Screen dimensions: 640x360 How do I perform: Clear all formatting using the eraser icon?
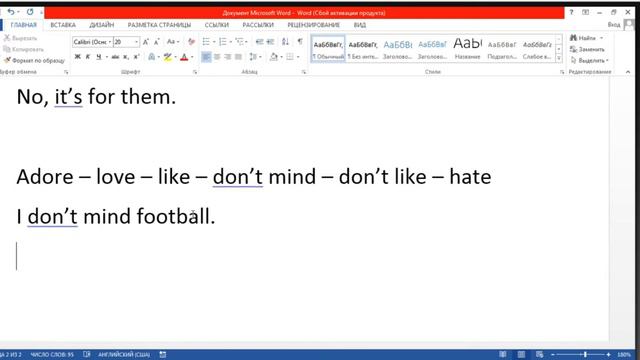click(x=191, y=42)
